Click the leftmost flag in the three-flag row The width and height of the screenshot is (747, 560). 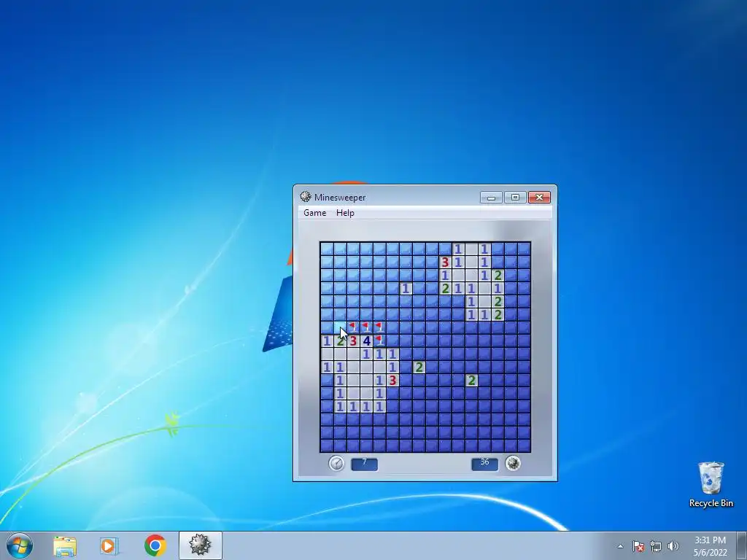353,327
